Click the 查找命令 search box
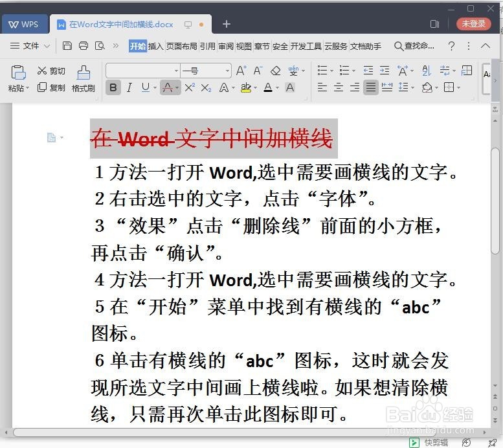The width and height of the screenshot is (503, 448). pyautogui.click(x=414, y=46)
